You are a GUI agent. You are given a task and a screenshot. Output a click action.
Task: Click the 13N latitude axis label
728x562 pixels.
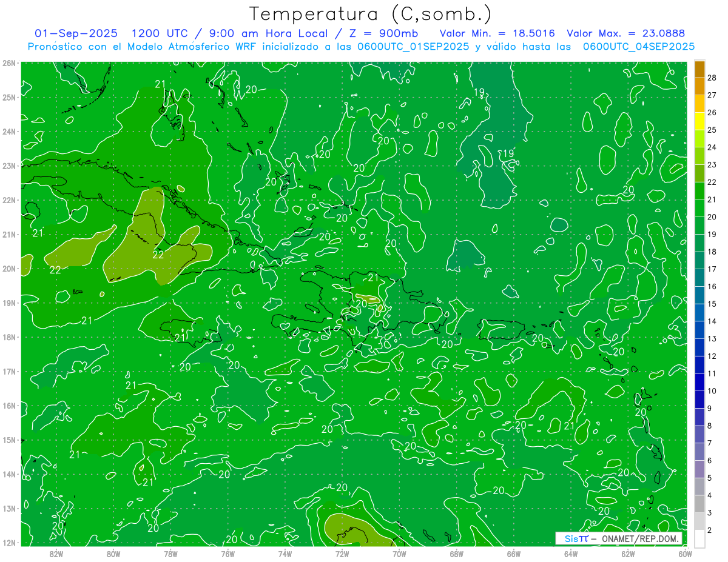[x=8, y=508]
